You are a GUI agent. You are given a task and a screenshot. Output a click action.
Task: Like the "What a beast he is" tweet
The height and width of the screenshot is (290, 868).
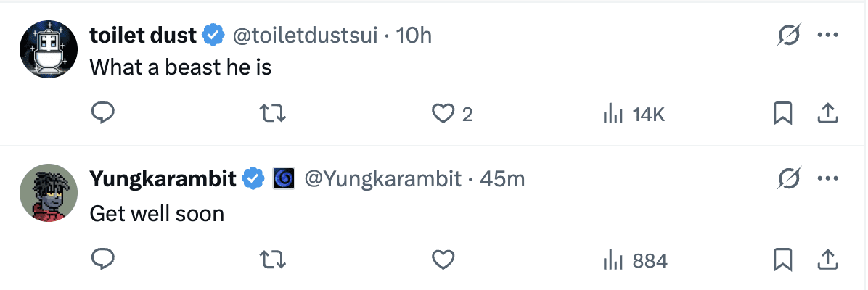[443, 114]
